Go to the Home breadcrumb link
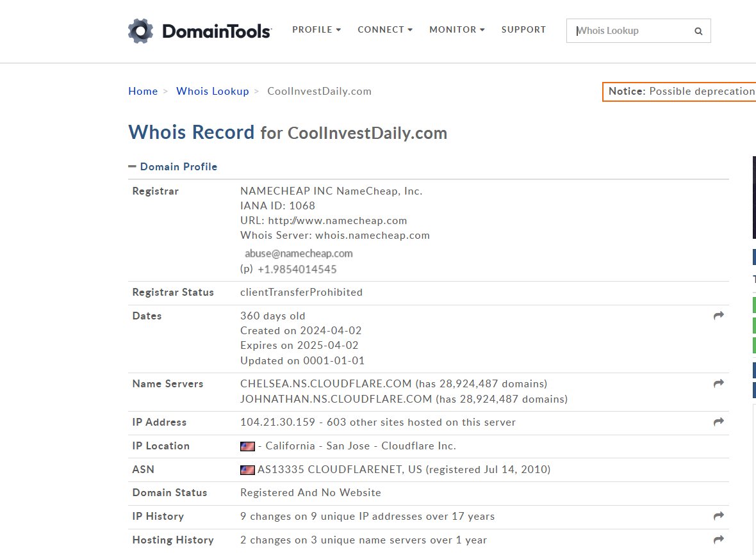The height and width of the screenshot is (555, 756). tap(143, 91)
